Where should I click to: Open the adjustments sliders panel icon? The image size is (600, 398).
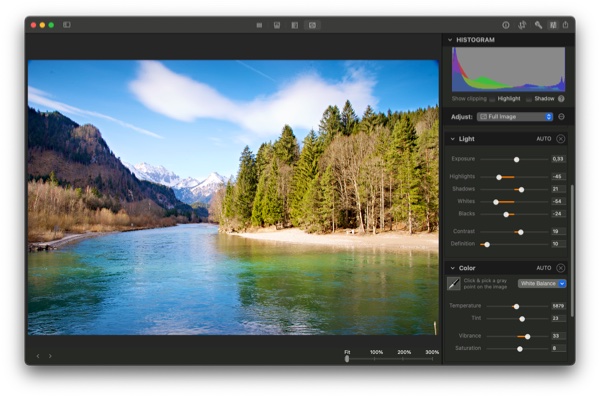553,25
